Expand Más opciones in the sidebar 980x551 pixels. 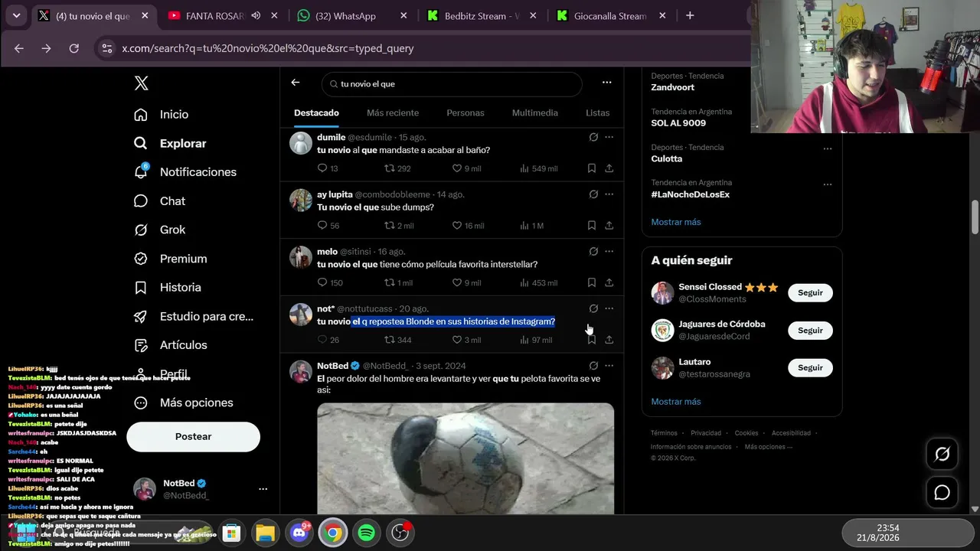pos(182,403)
